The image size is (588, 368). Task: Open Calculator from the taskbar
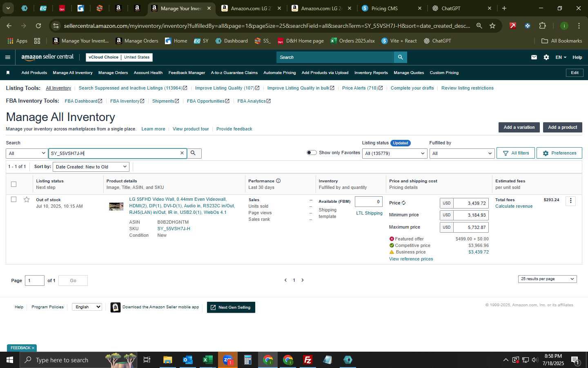click(x=248, y=360)
